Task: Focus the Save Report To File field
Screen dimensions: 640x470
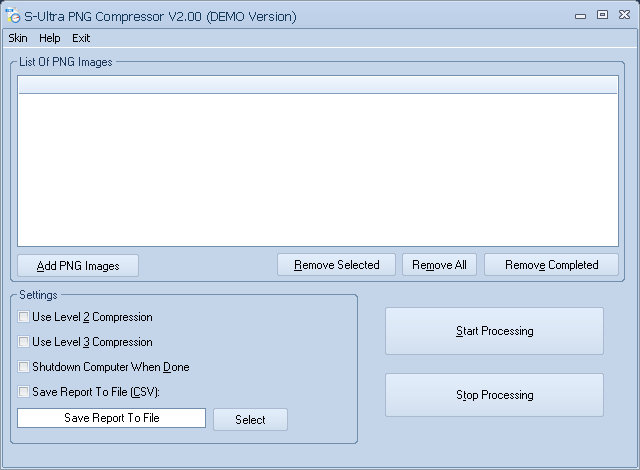Action: (x=111, y=418)
